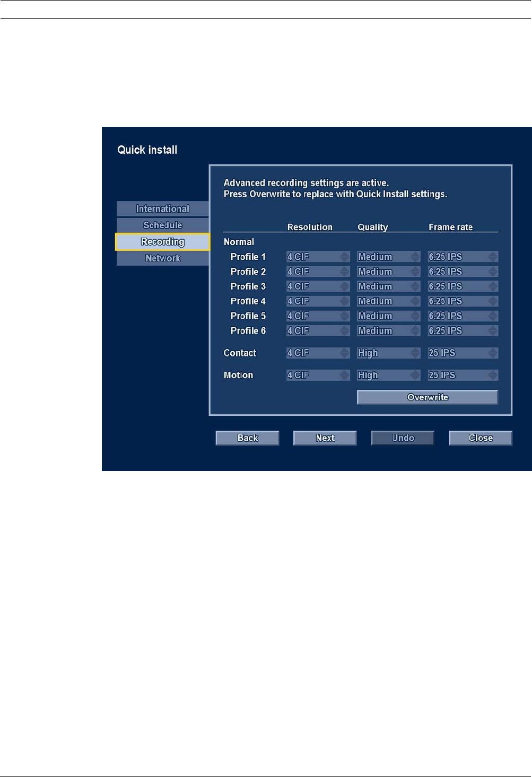The width and height of the screenshot is (532, 777).
Task: Open Profile 3 Resolution dropdown
Action: click(x=318, y=286)
